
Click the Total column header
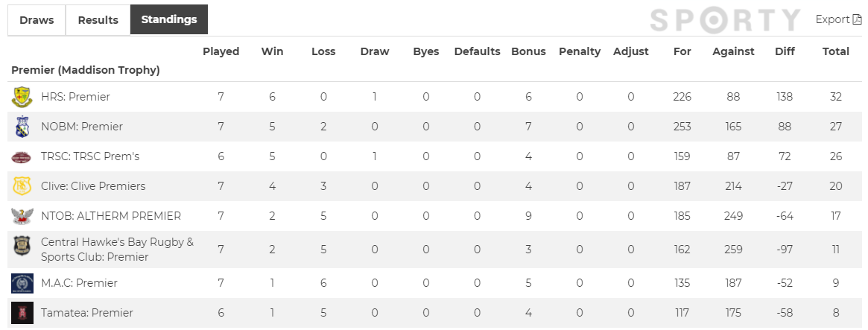835,51
